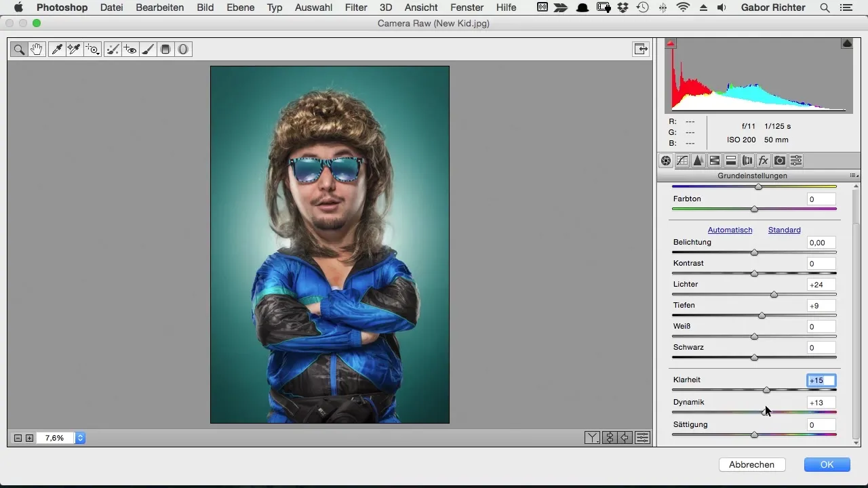868x488 pixels.
Task: Open the Ansicht menu
Action: point(422,7)
